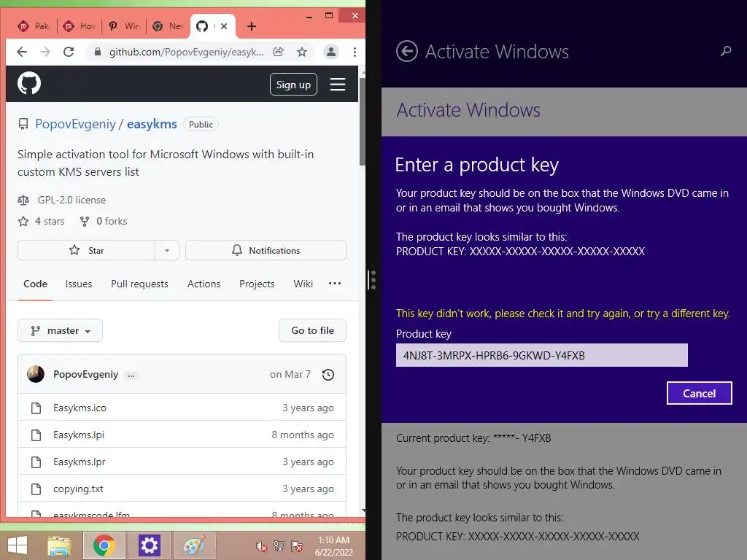Expand the commit message ellipsis
This screenshot has height=560, width=747.
(131, 376)
